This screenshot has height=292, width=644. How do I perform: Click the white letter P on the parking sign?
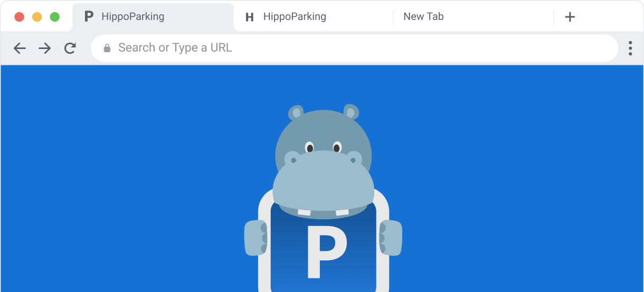click(x=327, y=251)
